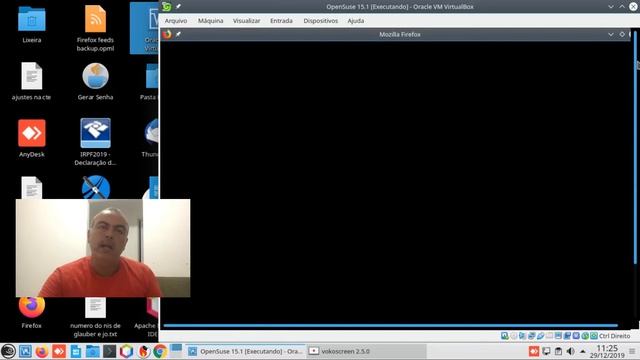The height and width of the screenshot is (360, 640).
Task: Open the Visualizar menu
Action: pos(247,21)
